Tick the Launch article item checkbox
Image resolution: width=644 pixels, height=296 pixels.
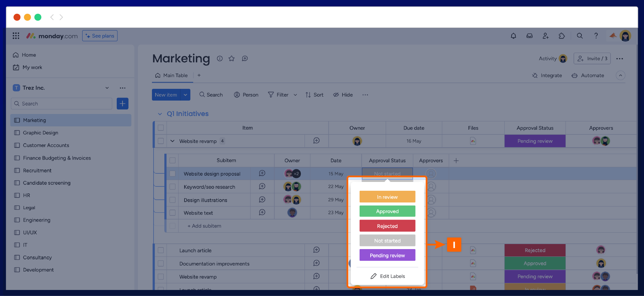point(161,250)
